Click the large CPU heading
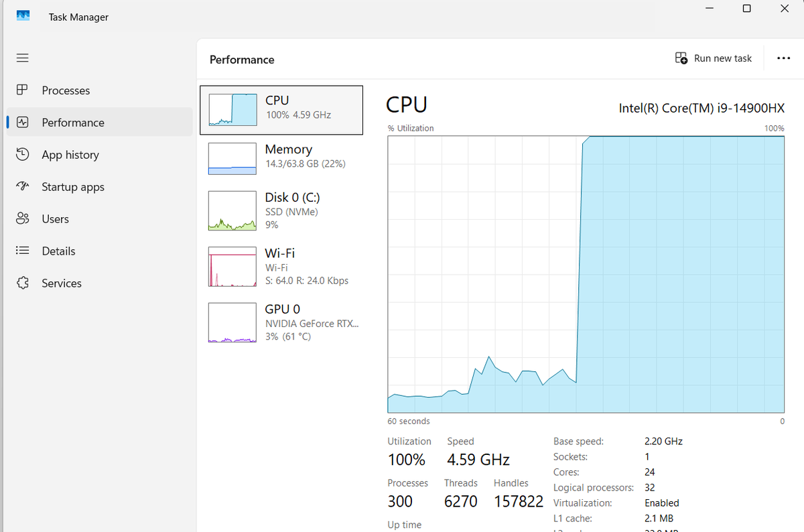The height and width of the screenshot is (532, 804). pyautogui.click(x=407, y=105)
